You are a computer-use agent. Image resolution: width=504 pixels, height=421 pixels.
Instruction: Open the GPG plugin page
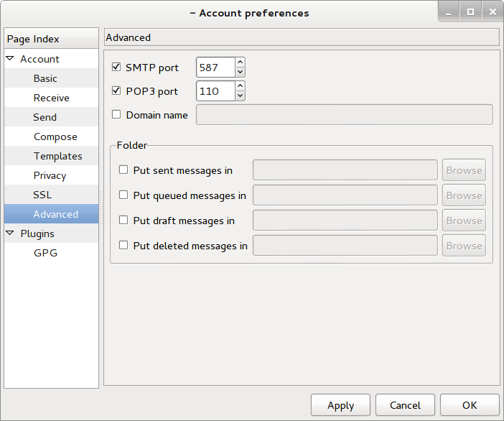coord(45,253)
